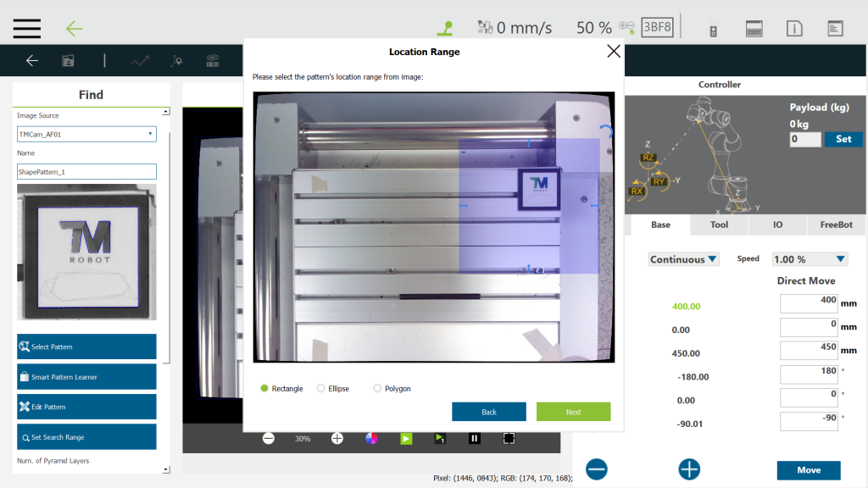Open the hamburger main menu
The image size is (868, 488).
point(27,28)
